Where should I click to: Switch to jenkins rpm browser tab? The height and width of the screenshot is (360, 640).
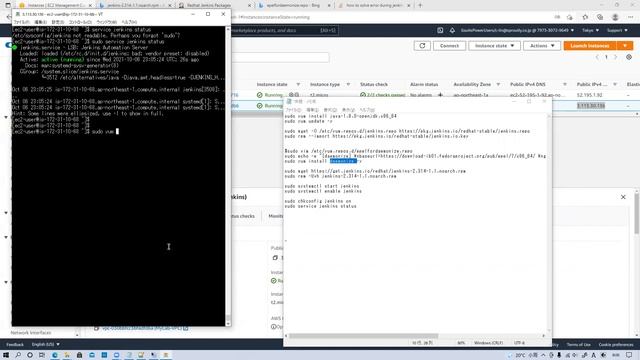pos(135,5)
